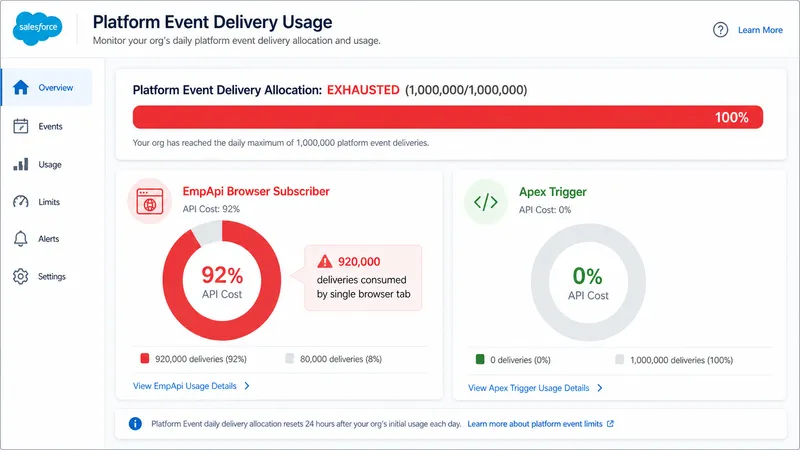The height and width of the screenshot is (450, 800).
Task: Click the EXHAUSTED status text
Action: (363, 90)
